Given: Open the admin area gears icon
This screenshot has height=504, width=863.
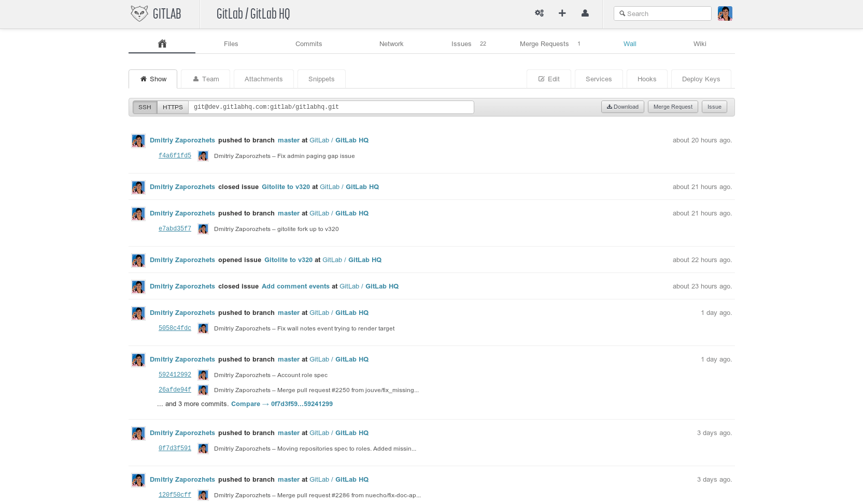Looking at the screenshot, I should (x=539, y=13).
